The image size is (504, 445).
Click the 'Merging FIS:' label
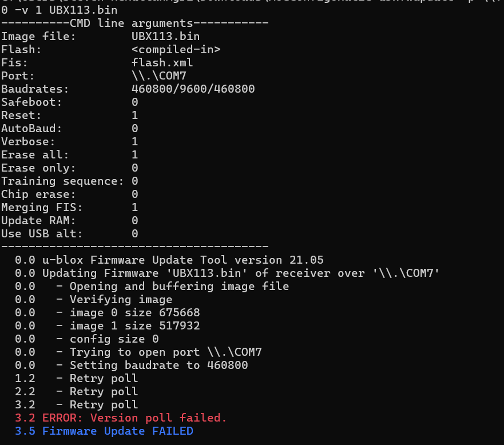pos(42,208)
